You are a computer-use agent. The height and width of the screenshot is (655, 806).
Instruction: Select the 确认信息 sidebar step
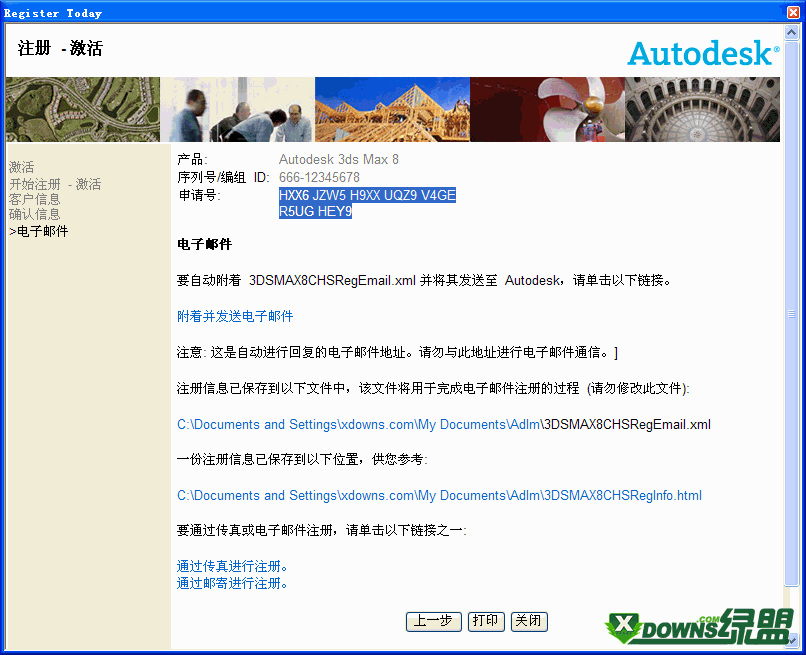[x=34, y=214]
